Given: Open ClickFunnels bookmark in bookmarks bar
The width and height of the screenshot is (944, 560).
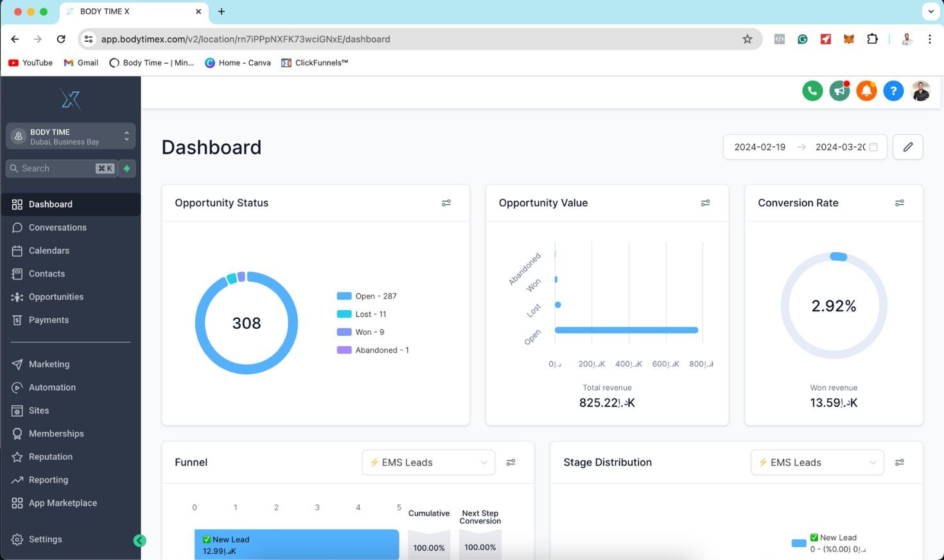Looking at the screenshot, I should click(315, 63).
